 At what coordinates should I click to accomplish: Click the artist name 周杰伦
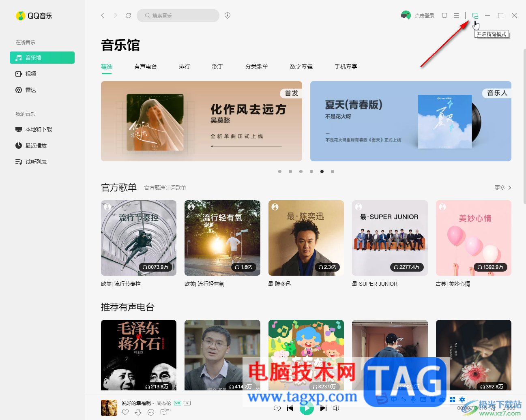tap(164, 403)
